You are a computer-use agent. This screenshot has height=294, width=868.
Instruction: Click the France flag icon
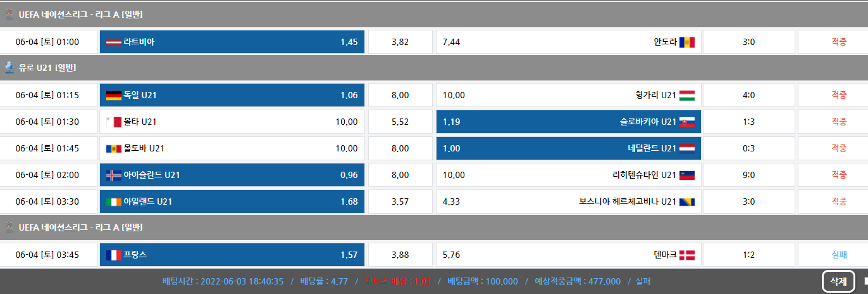(113, 255)
